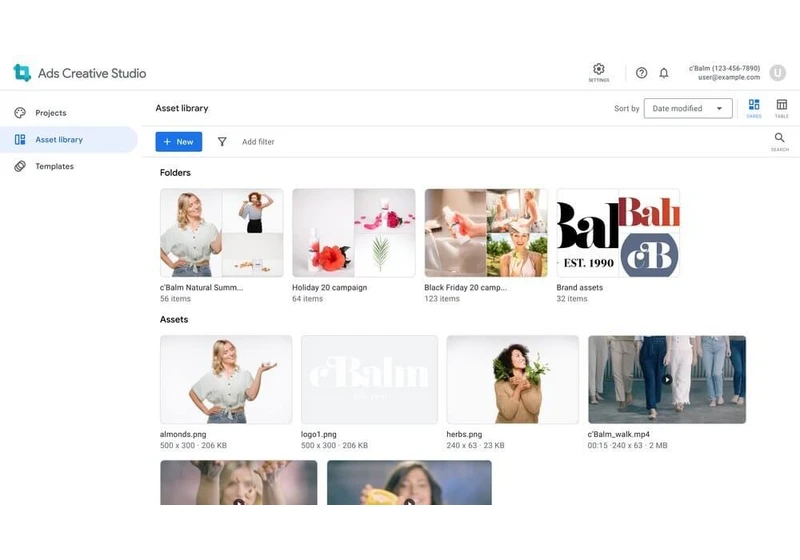This screenshot has width=800, height=560.
Task: Click the "123 items" count text
Action: pos(442,298)
